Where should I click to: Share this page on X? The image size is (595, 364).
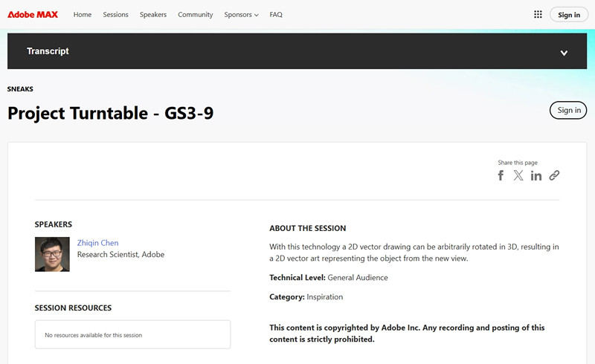point(518,175)
